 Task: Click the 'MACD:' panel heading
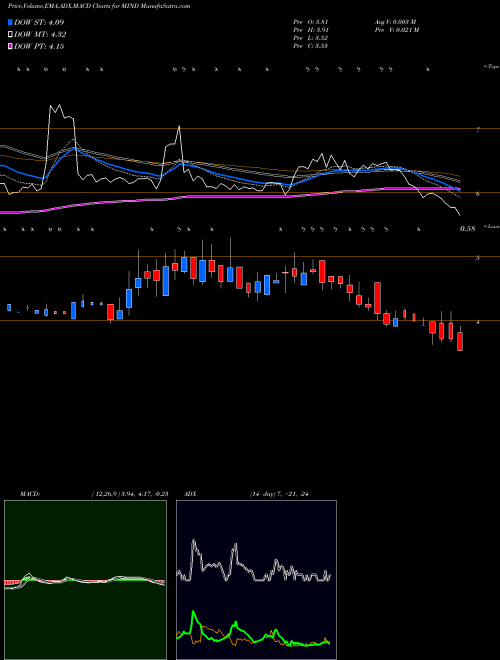coord(29,494)
